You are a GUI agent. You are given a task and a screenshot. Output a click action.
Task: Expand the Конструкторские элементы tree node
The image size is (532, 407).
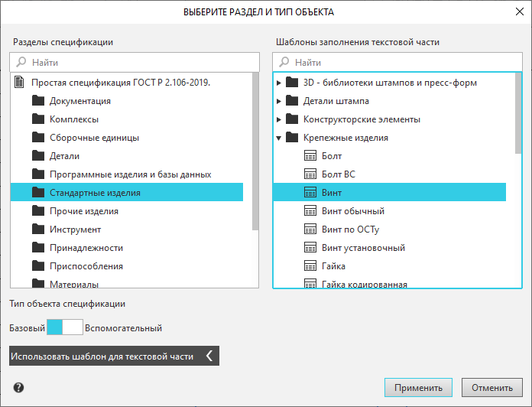click(x=279, y=119)
